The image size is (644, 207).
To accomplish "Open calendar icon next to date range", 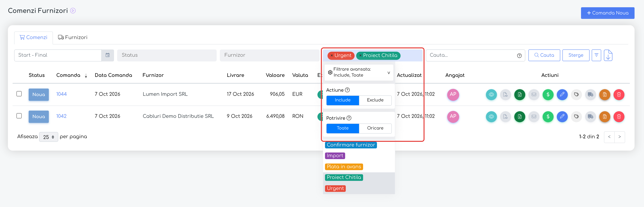I will pyautogui.click(x=108, y=55).
